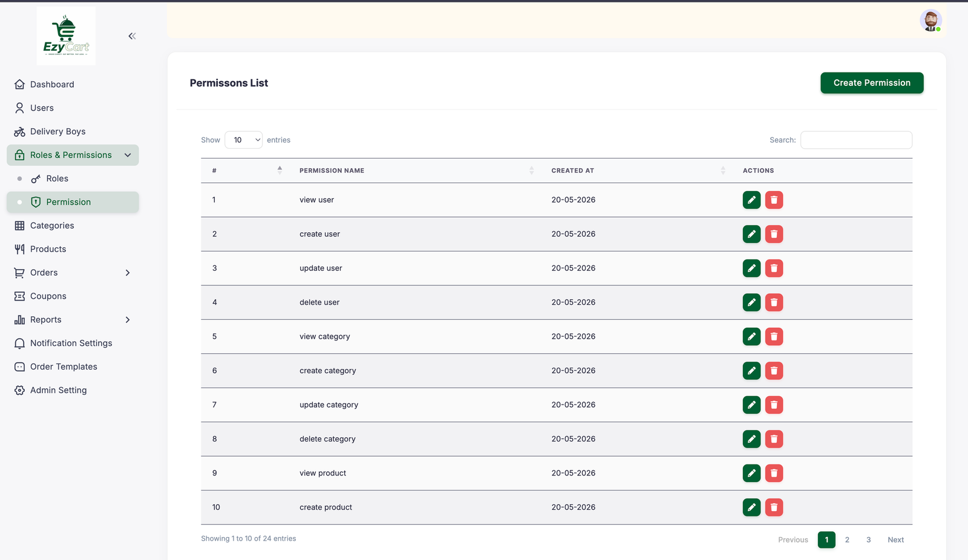Delete the 'update category' permission

774,405
